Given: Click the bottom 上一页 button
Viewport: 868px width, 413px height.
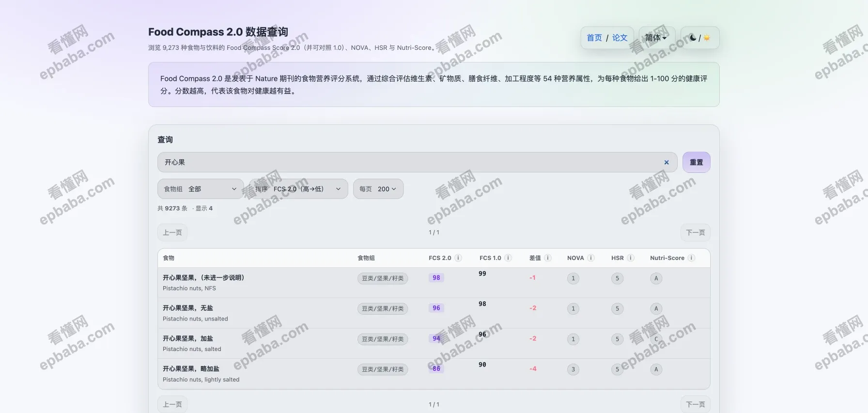Looking at the screenshot, I should tap(172, 404).
